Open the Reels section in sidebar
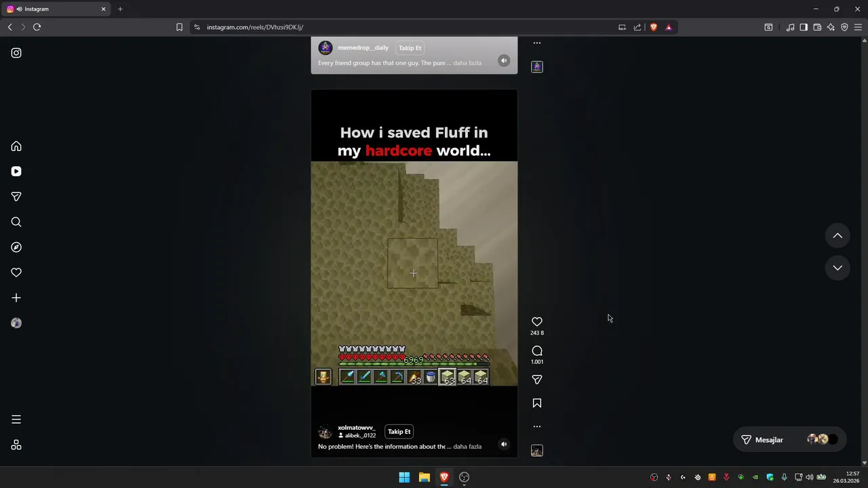 [16, 171]
